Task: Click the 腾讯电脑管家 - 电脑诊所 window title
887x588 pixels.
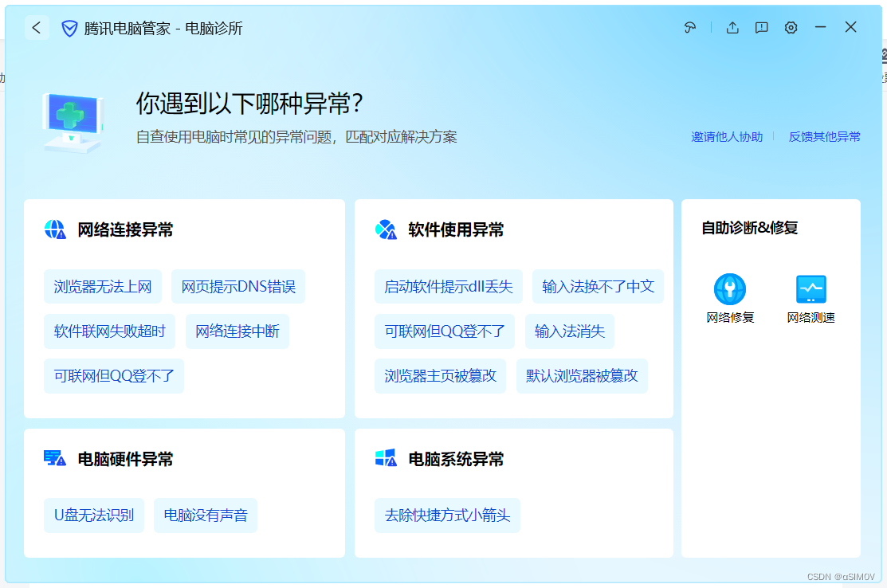Action: [163, 28]
